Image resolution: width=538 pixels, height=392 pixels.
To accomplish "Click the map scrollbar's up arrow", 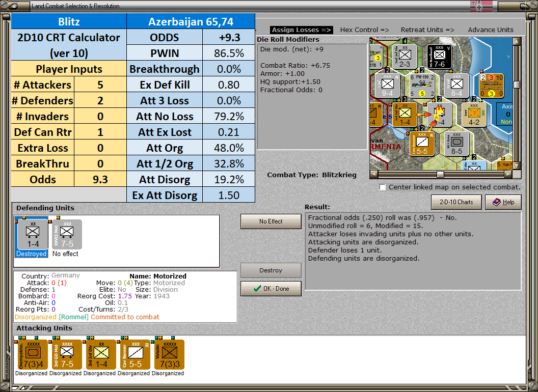I will point(517,41).
